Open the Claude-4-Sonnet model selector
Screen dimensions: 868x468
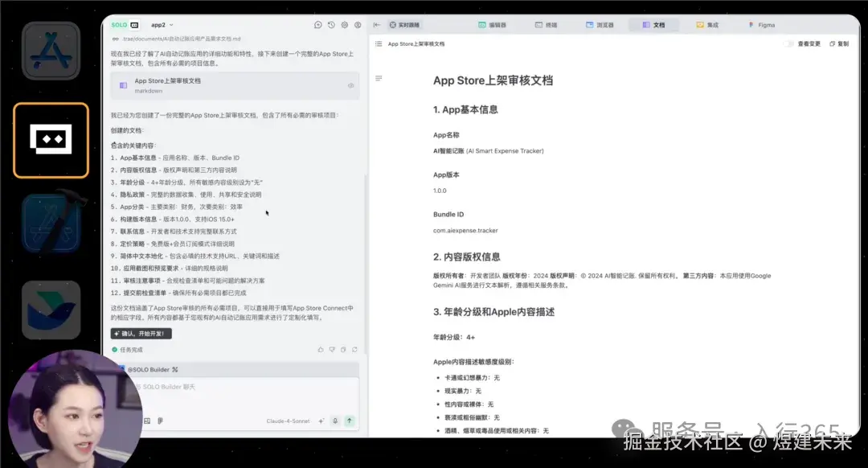point(289,421)
